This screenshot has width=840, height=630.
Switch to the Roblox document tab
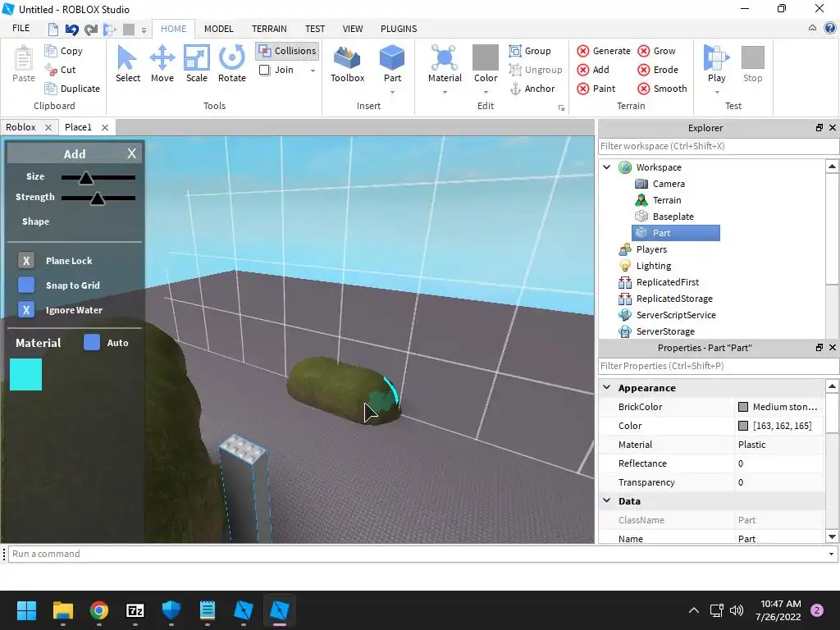coord(21,127)
